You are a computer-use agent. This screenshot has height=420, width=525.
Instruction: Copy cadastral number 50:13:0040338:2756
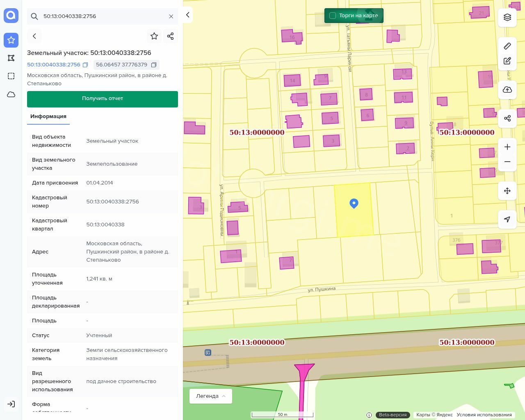tap(85, 65)
